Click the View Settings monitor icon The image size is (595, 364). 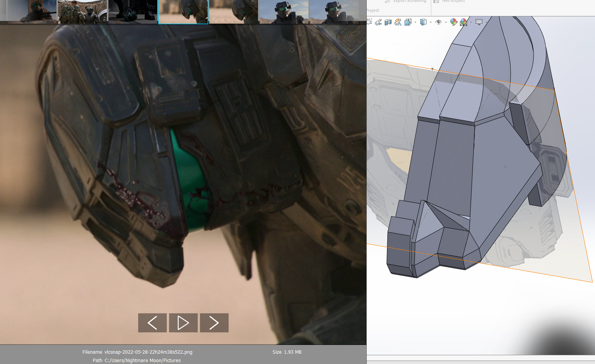[479, 22]
